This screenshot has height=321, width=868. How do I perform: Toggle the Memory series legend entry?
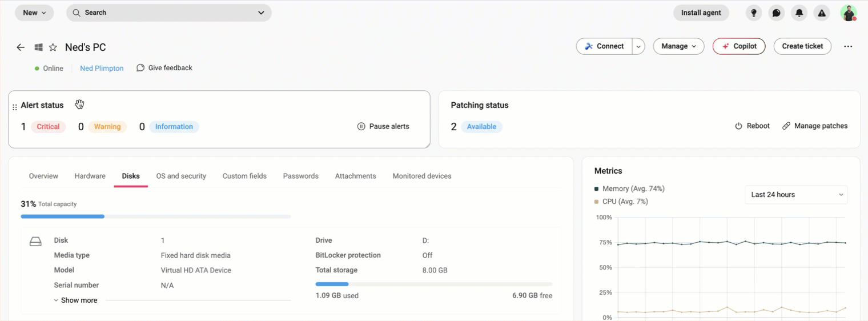pyautogui.click(x=629, y=188)
